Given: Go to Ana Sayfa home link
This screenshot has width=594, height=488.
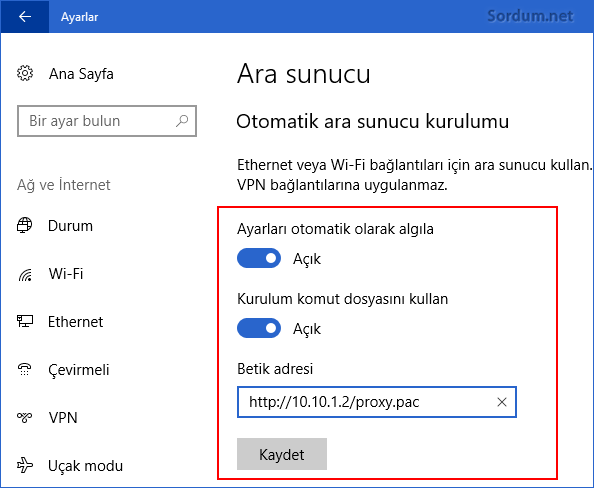Looking at the screenshot, I should click(x=81, y=74).
